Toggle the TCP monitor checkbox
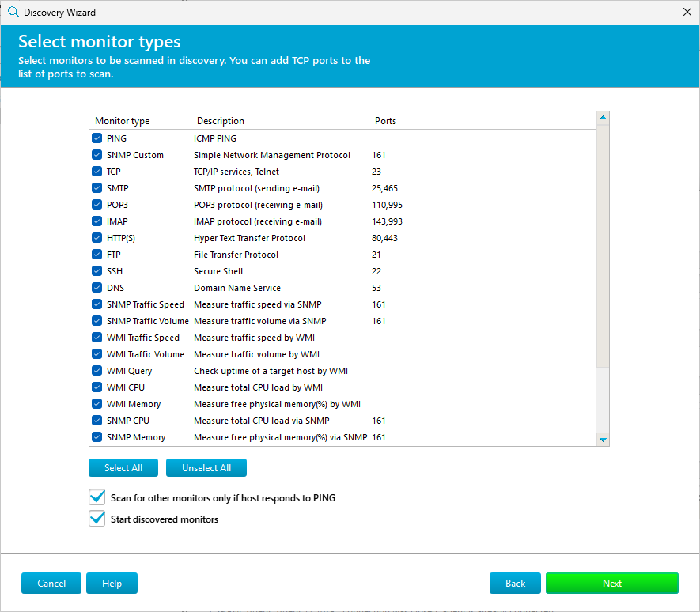 click(x=96, y=172)
